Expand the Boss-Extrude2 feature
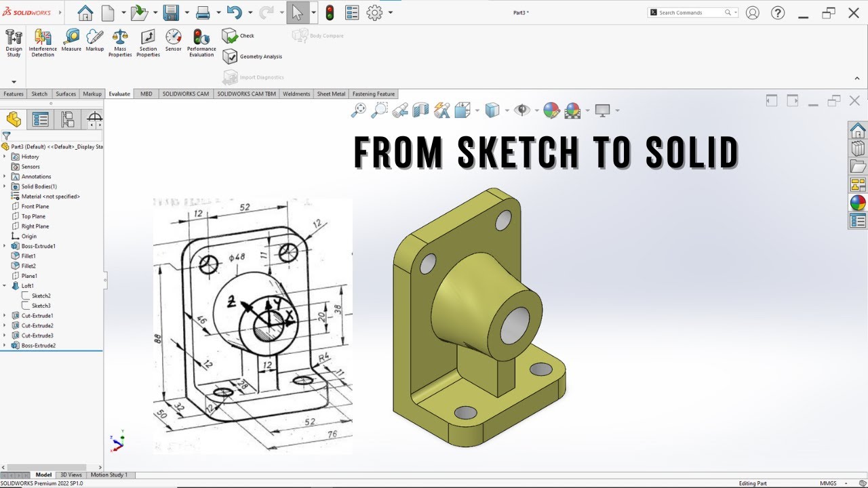This screenshot has height=488, width=868. [x=5, y=346]
